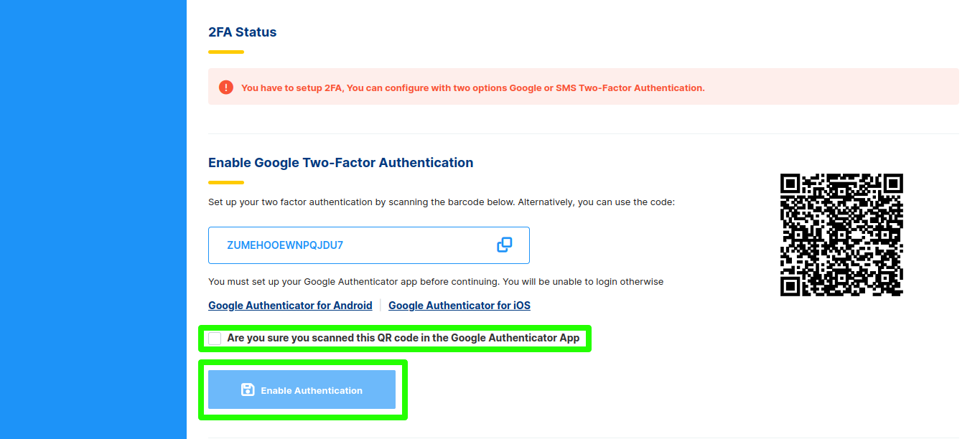Click the Enable Google Two-Factor Authentication heading

(340, 163)
